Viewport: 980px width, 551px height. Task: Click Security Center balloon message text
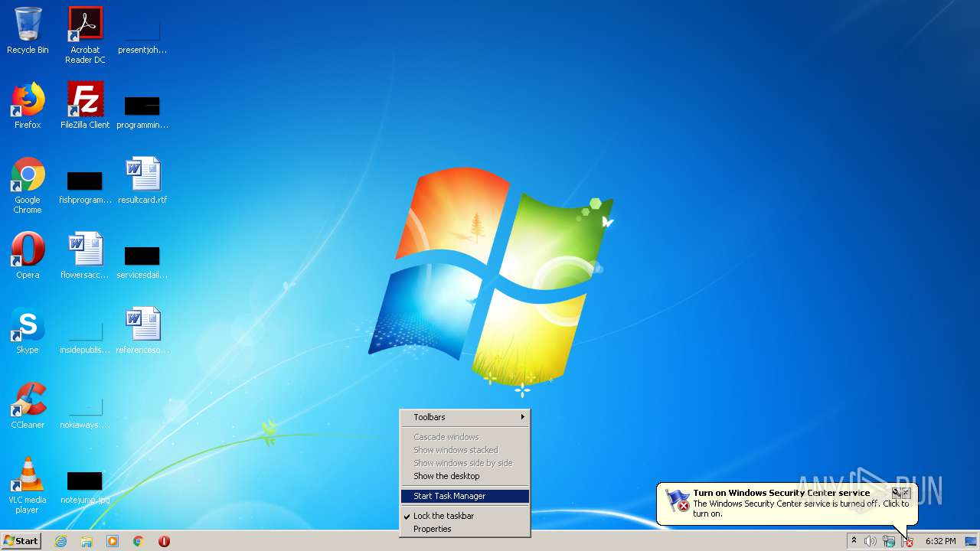pos(801,509)
